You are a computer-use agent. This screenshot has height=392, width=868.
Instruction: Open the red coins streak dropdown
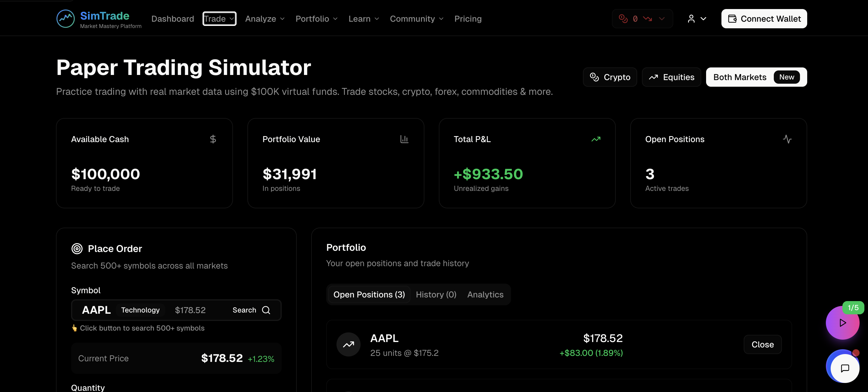click(x=642, y=19)
